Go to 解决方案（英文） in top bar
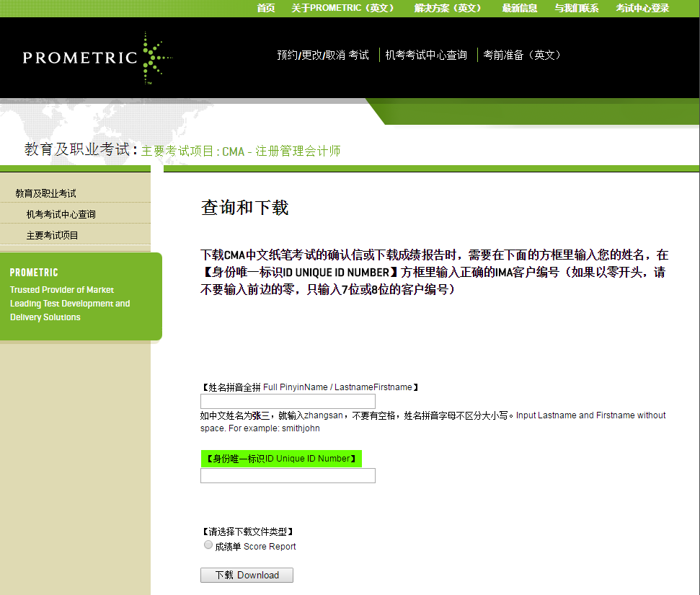This screenshot has width=700, height=595. (x=448, y=8)
